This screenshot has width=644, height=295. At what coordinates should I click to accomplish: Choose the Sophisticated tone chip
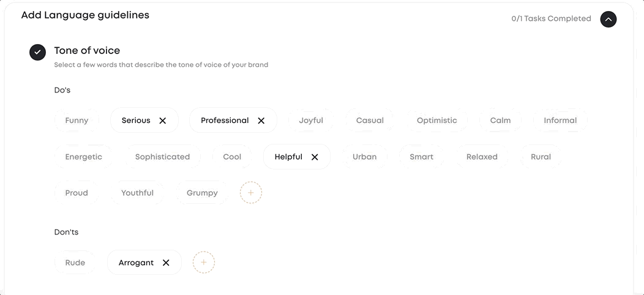click(x=163, y=157)
